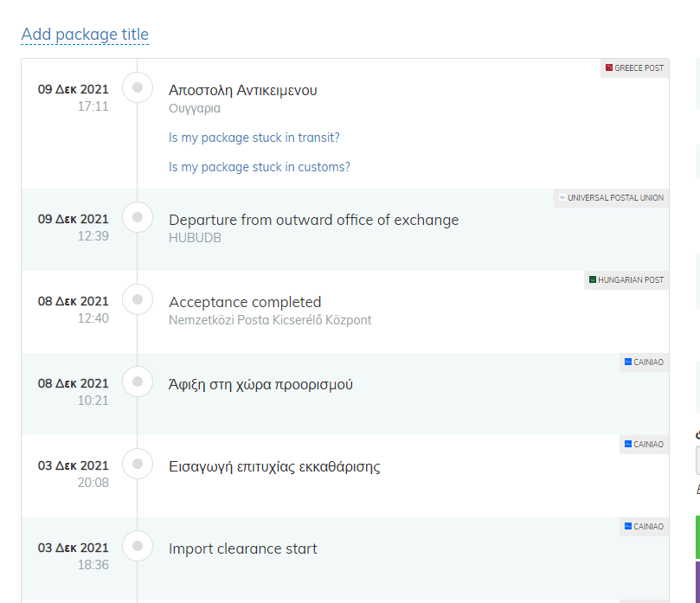Click Cainiao badge on Άφιξη στη χώρα προορισμού
This screenshot has height=603, width=700.
point(644,362)
